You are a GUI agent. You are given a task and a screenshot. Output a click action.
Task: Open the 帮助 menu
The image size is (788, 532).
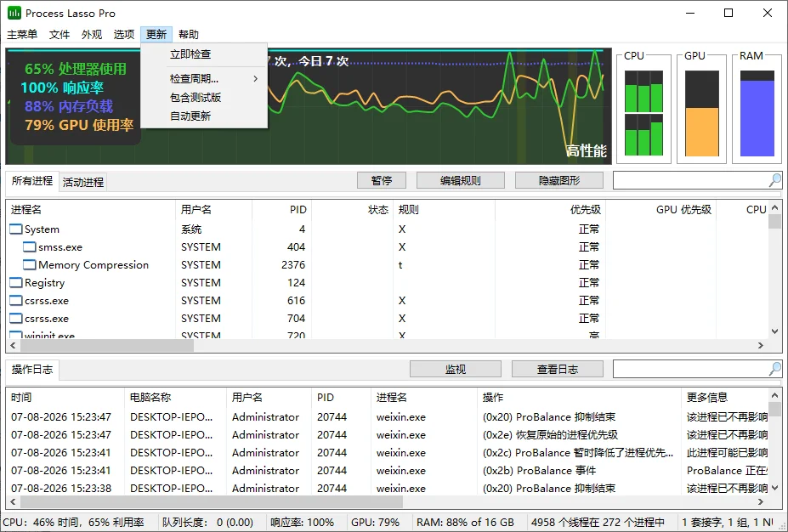coord(189,34)
